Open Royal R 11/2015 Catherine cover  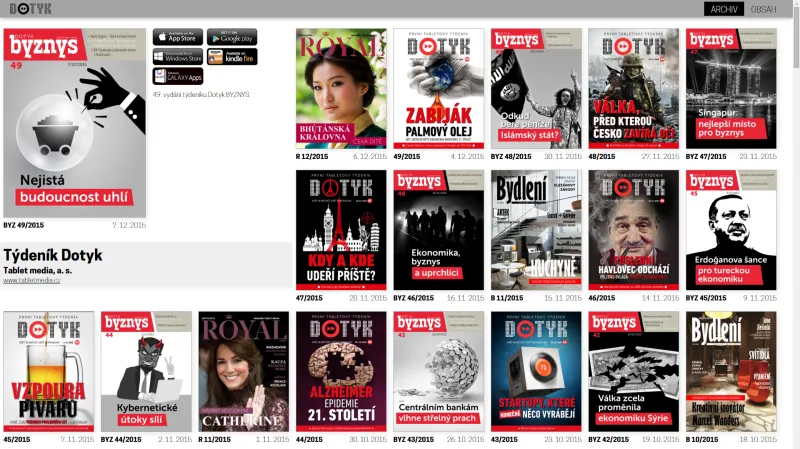pyautogui.click(x=243, y=371)
